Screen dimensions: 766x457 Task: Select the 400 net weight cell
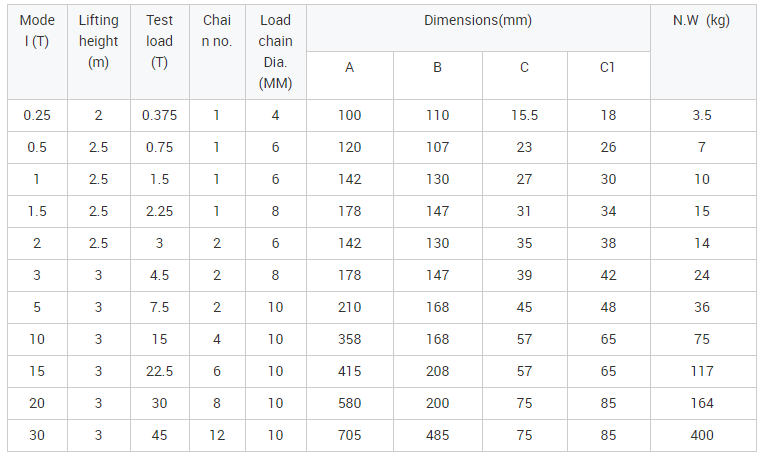pos(703,435)
